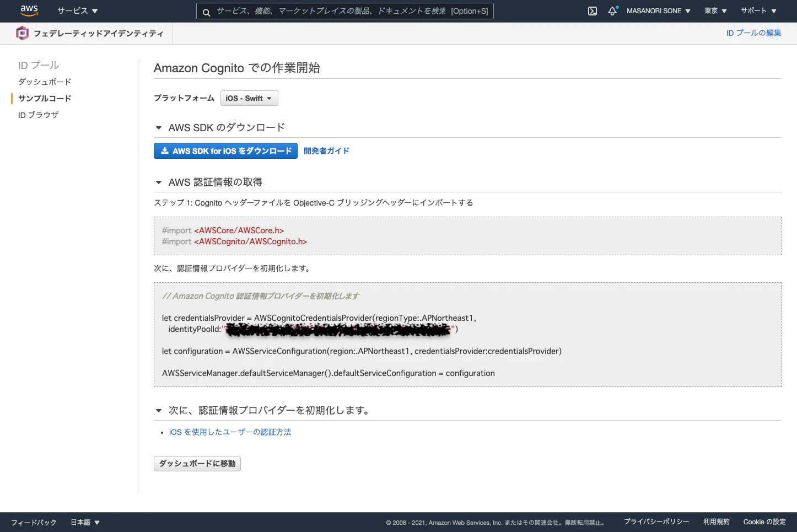797x532 pixels.
Task: Open the CloudShell terminal icon
Action: click(592, 10)
